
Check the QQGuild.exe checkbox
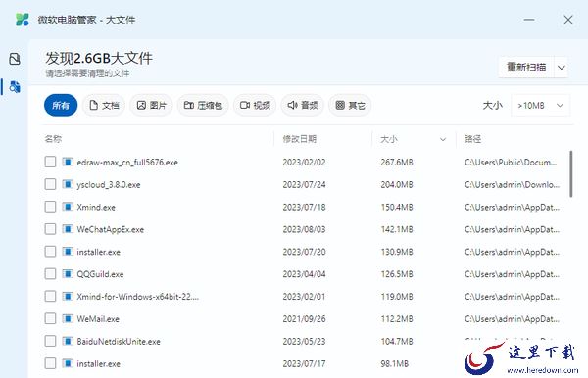[50, 274]
